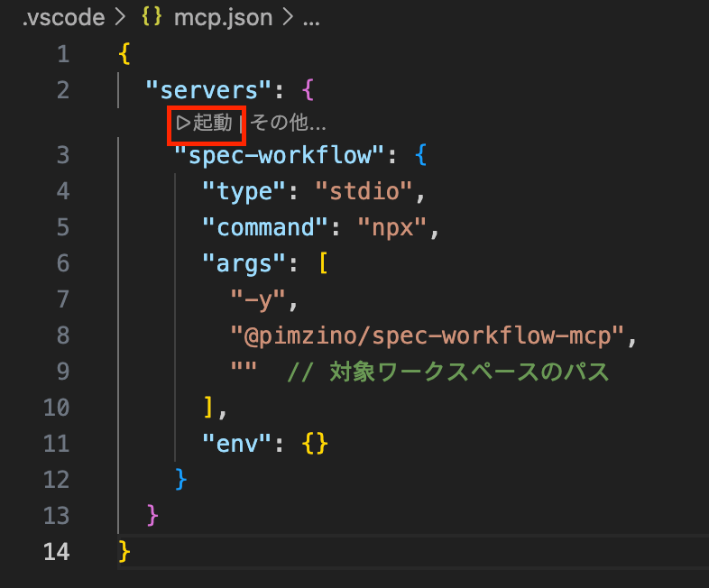Click the pink closing brace on line 13
This screenshot has width=709, height=588.
coord(152,516)
